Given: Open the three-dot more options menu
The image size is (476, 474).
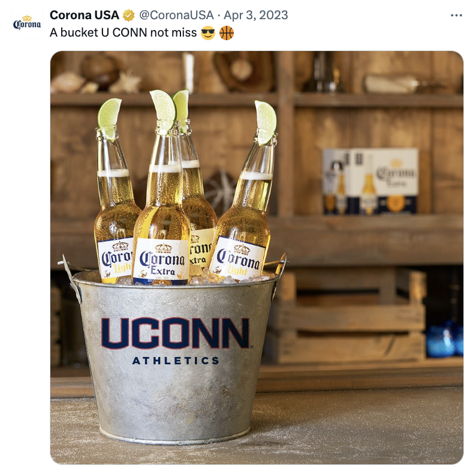Looking at the screenshot, I should tap(456, 15).
